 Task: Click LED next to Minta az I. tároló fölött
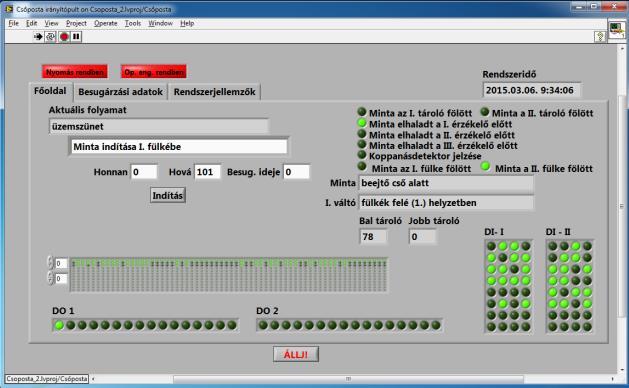(362, 112)
